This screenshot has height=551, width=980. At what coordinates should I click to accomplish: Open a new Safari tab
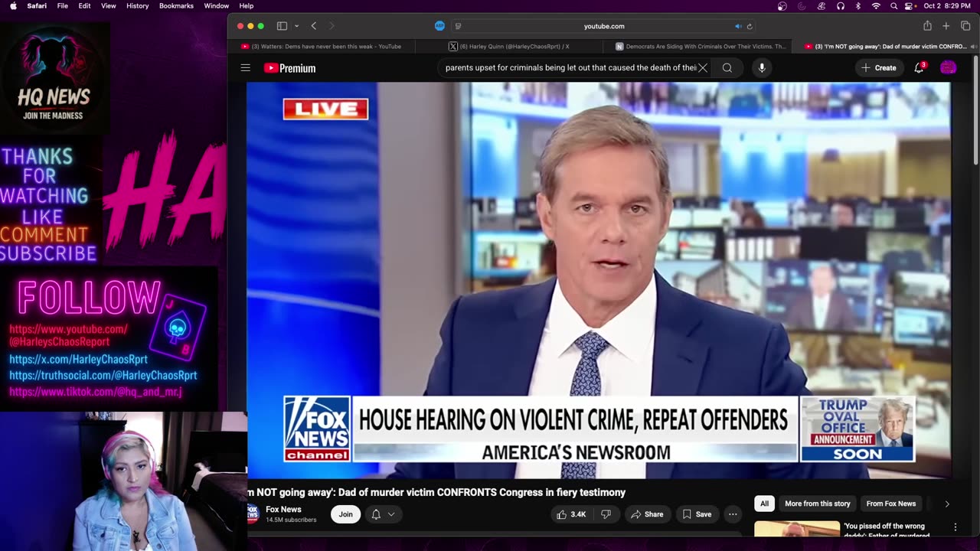pyautogui.click(x=946, y=26)
